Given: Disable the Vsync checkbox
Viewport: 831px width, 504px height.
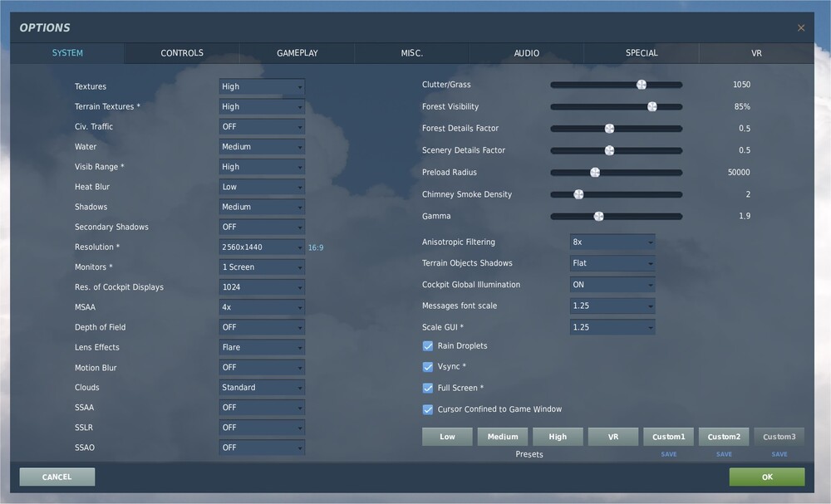Looking at the screenshot, I should tap(428, 367).
